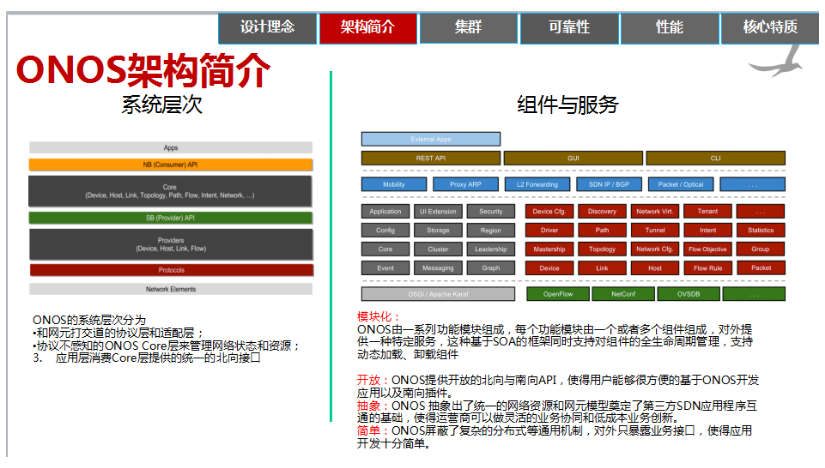The image size is (825, 468).
Task: Click the Storage box
Action: pos(438,230)
